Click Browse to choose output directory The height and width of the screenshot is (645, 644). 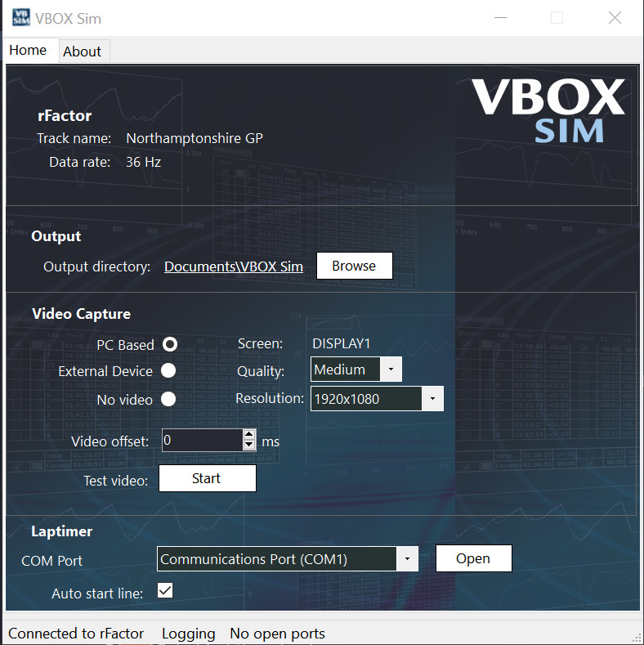[354, 266]
